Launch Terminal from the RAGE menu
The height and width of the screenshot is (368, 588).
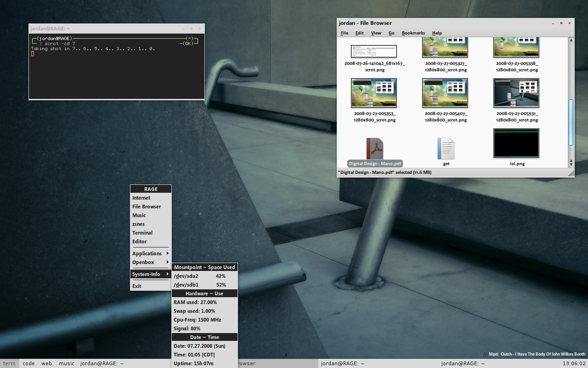coord(151,233)
